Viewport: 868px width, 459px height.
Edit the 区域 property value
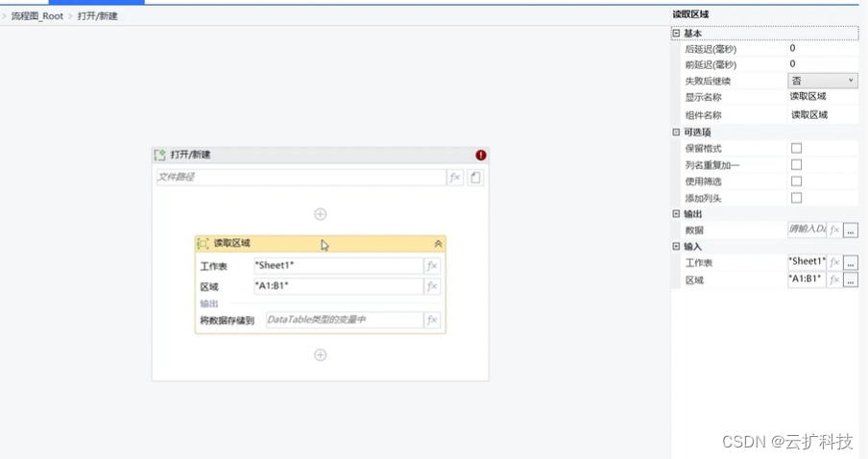[808, 280]
